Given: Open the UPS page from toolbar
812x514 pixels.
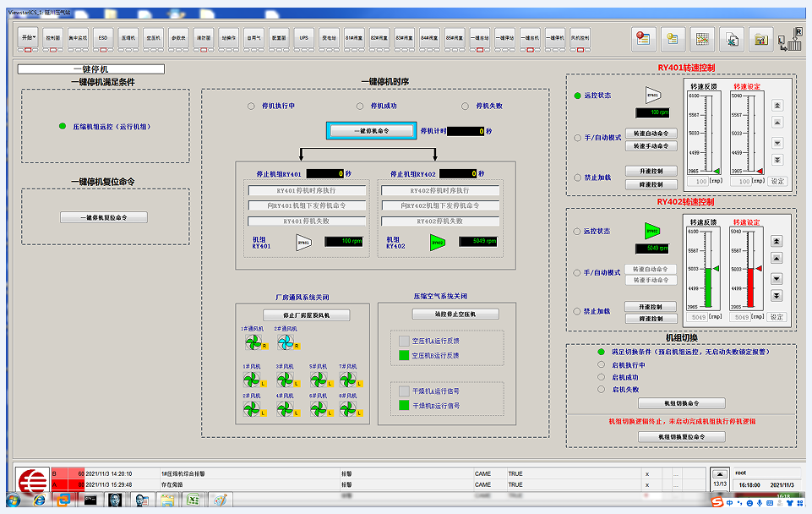Looking at the screenshot, I should 304,38.
